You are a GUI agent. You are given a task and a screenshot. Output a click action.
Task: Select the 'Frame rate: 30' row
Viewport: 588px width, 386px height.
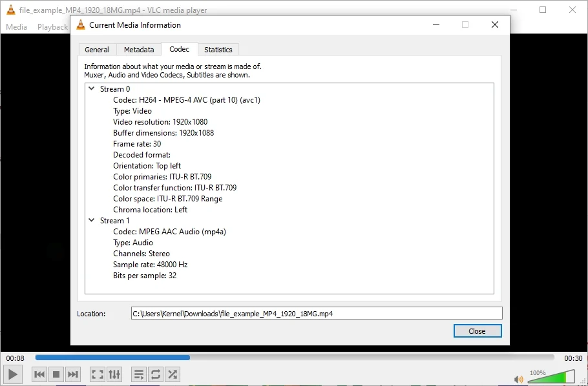click(137, 144)
